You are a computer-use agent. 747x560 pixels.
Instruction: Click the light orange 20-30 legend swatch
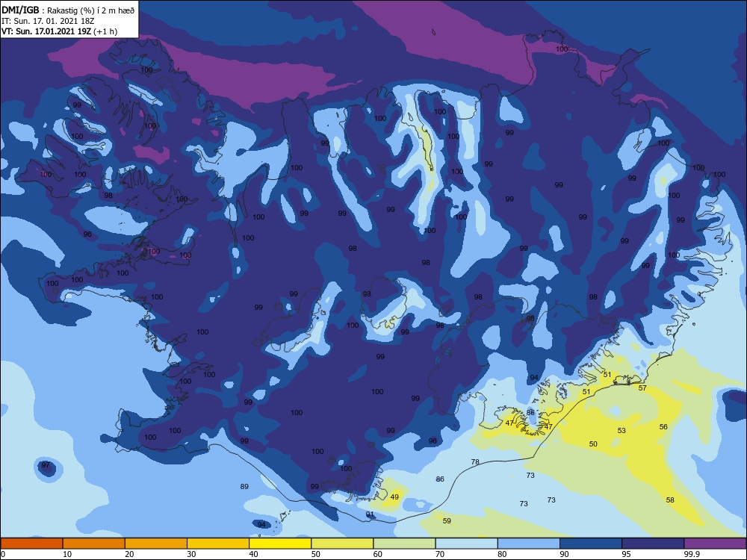(x=156, y=544)
